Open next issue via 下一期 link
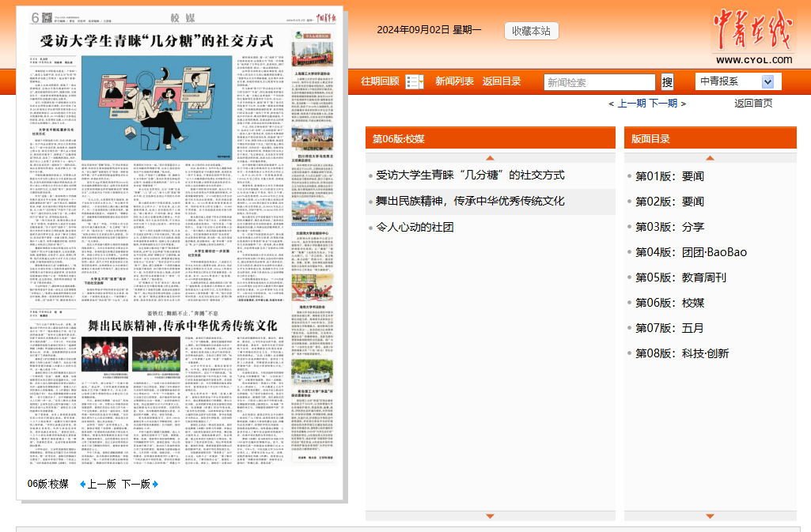 pyautogui.click(x=663, y=104)
